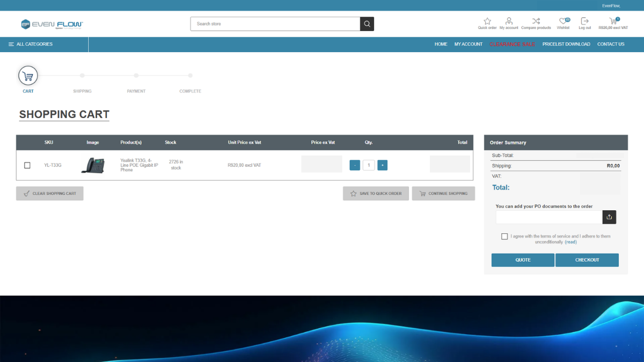Click the Log out icon
The height and width of the screenshot is (362, 644).
585,21
